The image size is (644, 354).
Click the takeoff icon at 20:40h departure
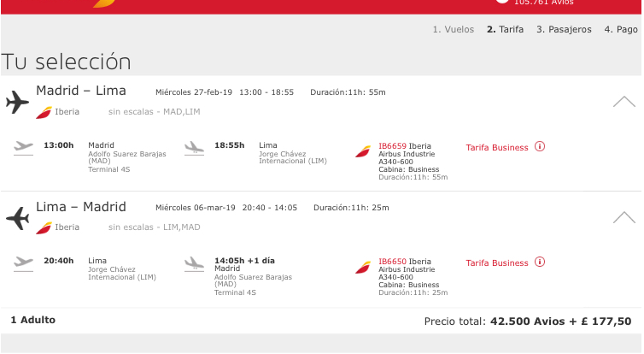point(24,263)
